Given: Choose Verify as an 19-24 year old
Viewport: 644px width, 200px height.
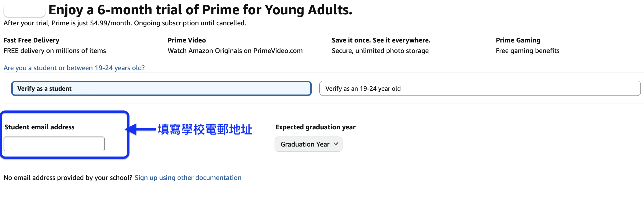Looking at the screenshot, I should 480,88.
